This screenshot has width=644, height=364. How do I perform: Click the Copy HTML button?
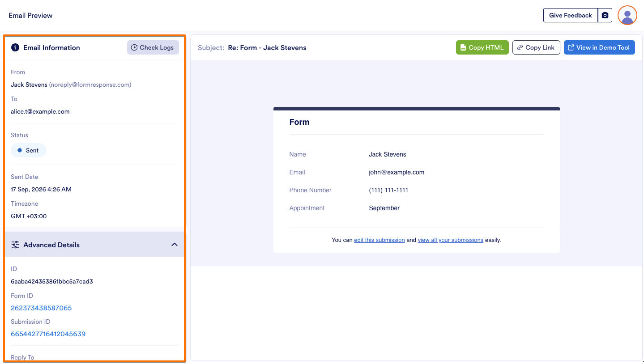tap(482, 47)
